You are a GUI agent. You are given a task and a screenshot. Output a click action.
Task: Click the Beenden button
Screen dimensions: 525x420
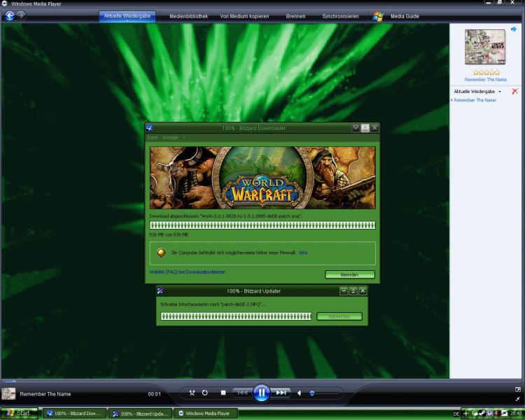[349, 274]
